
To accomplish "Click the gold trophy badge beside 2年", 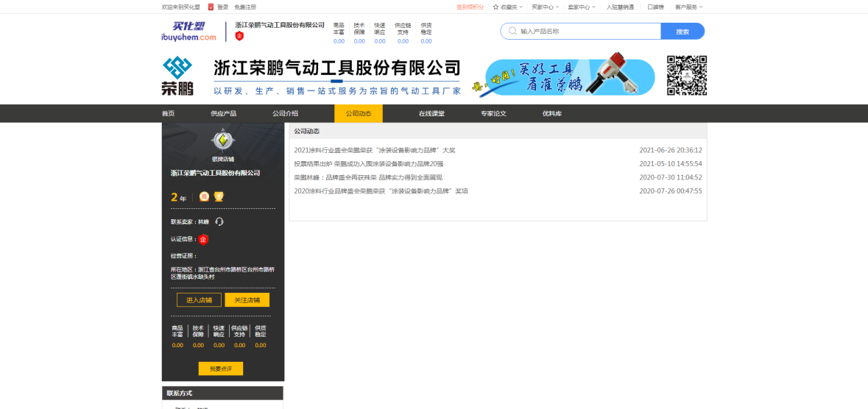I will (219, 196).
